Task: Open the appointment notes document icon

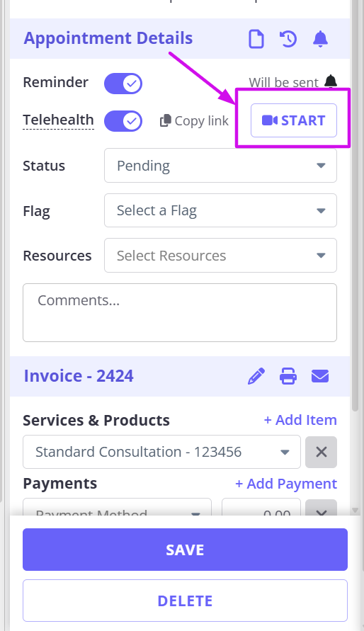Action: coord(256,39)
